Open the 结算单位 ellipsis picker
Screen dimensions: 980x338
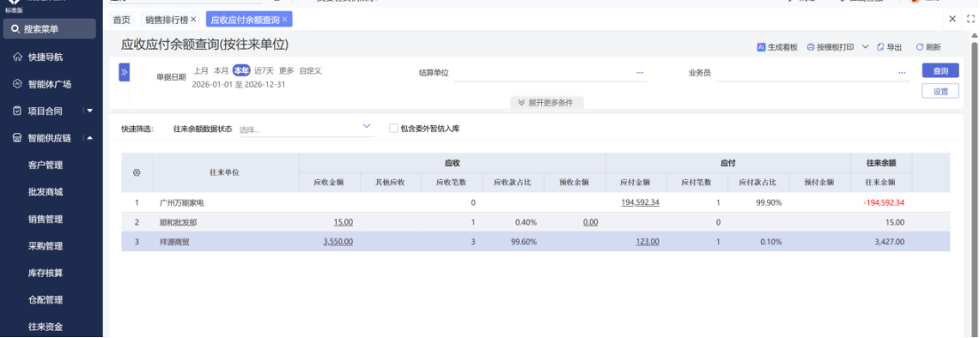pyautogui.click(x=639, y=73)
